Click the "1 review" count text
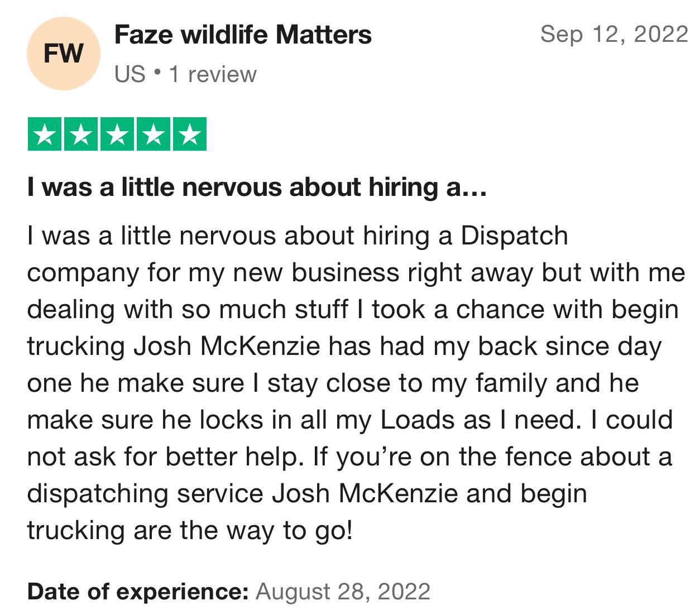The width and height of the screenshot is (700, 615). pos(213,74)
